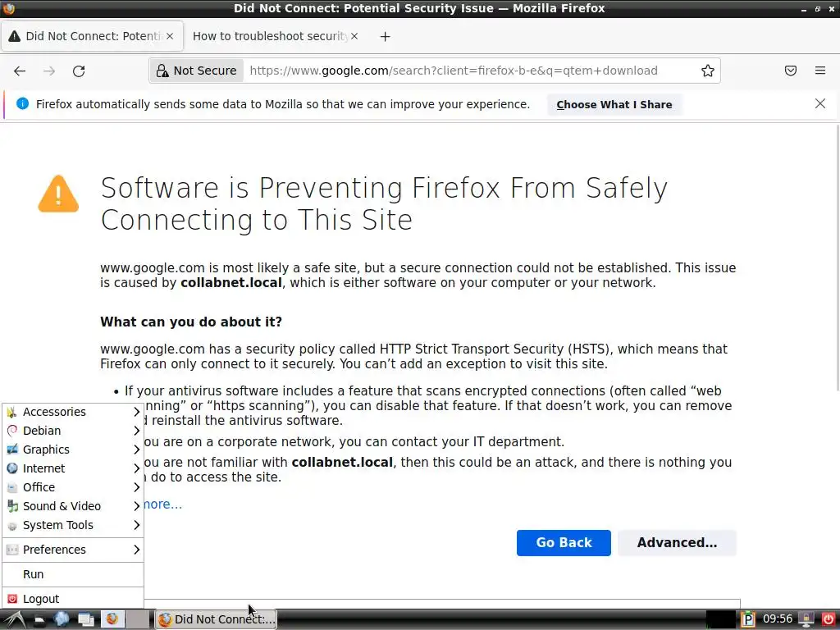The height and width of the screenshot is (630, 840).
Task: Open the Internet submenu
Action: click(73, 468)
